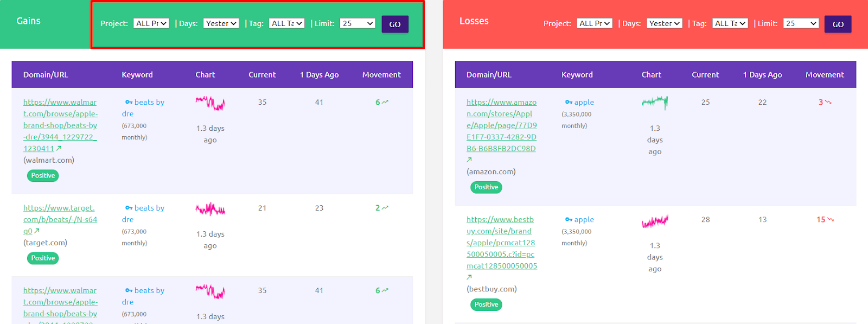Expand the Losses Tag dropdown
Viewport: 868px width, 324px height.
(730, 23)
